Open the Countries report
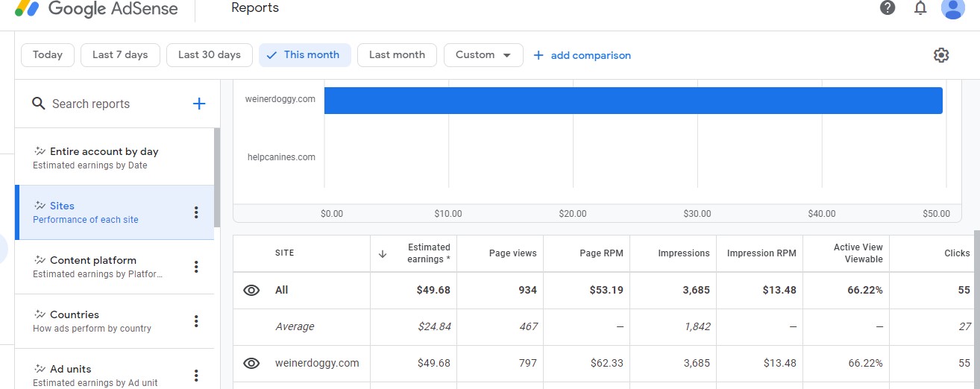The image size is (980, 389). point(114,321)
